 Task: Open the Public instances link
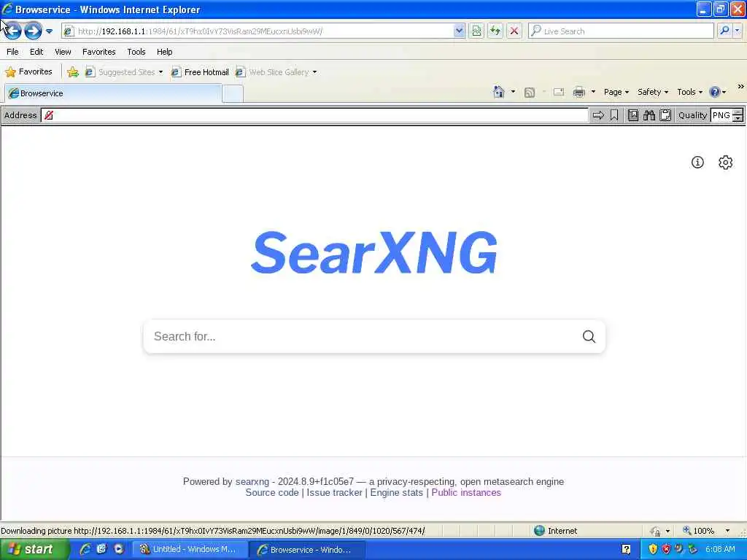[466, 493]
